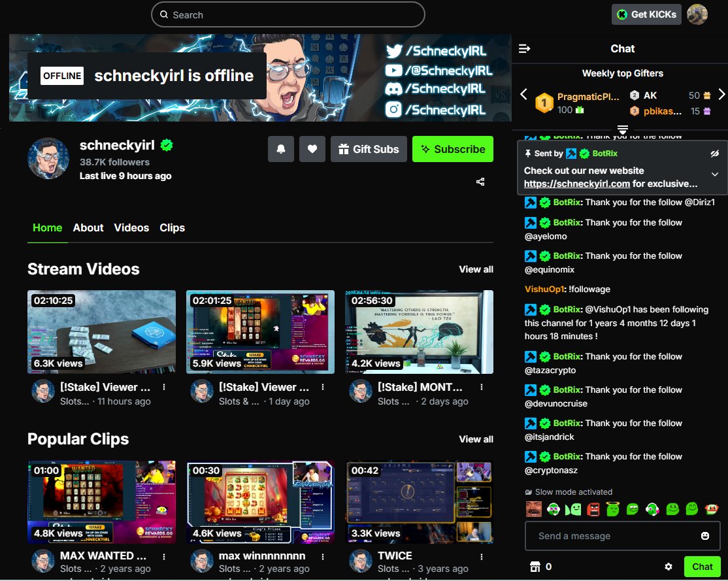
Task: View all Stream Videos
Action: click(476, 269)
